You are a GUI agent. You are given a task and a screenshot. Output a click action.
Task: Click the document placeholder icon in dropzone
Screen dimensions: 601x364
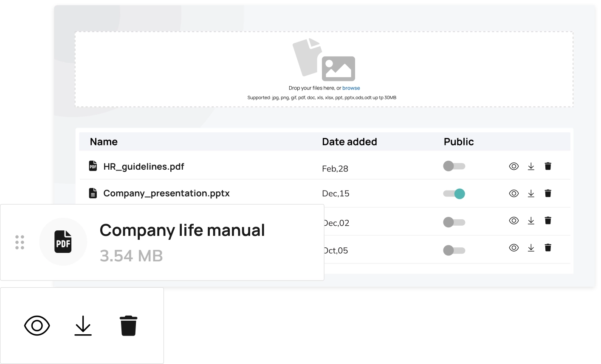307,57
